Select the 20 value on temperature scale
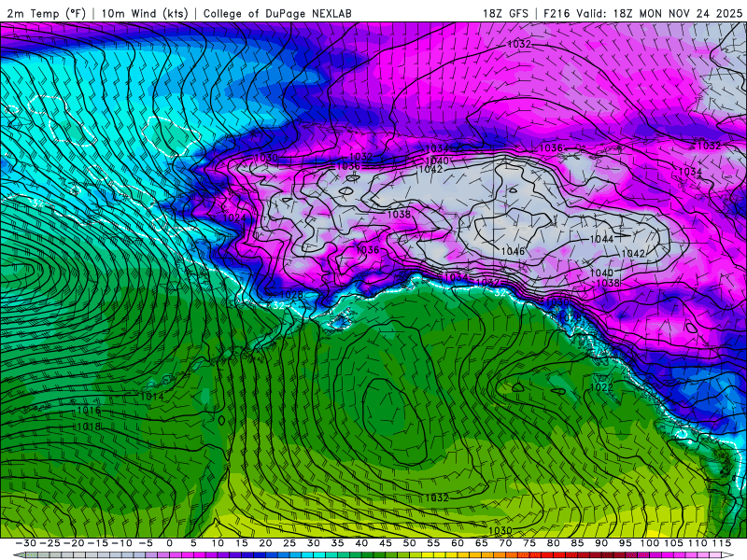The height and width of the screenshot is (560, 747). 265,543
